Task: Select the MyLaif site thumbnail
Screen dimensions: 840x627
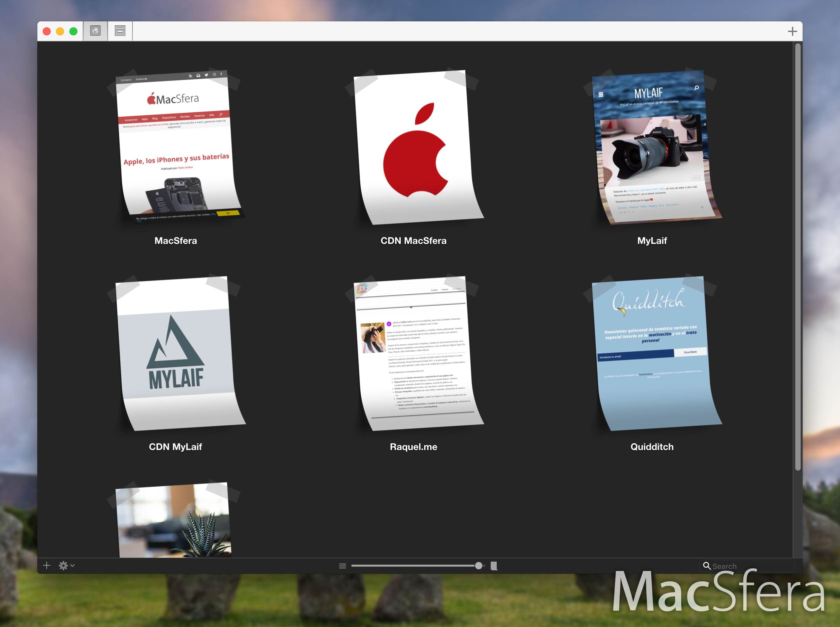Action: [x=652, y=147]
